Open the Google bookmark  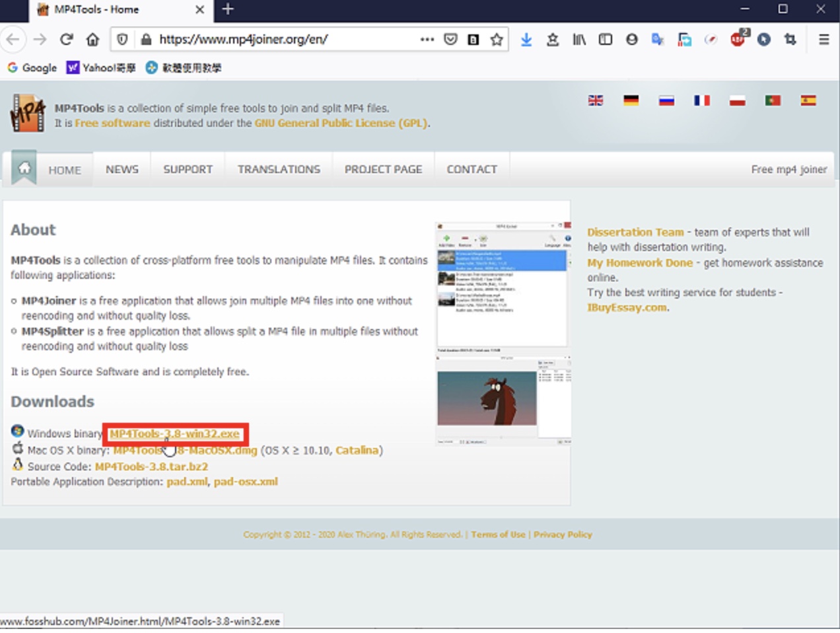click(x=32, y=67)
